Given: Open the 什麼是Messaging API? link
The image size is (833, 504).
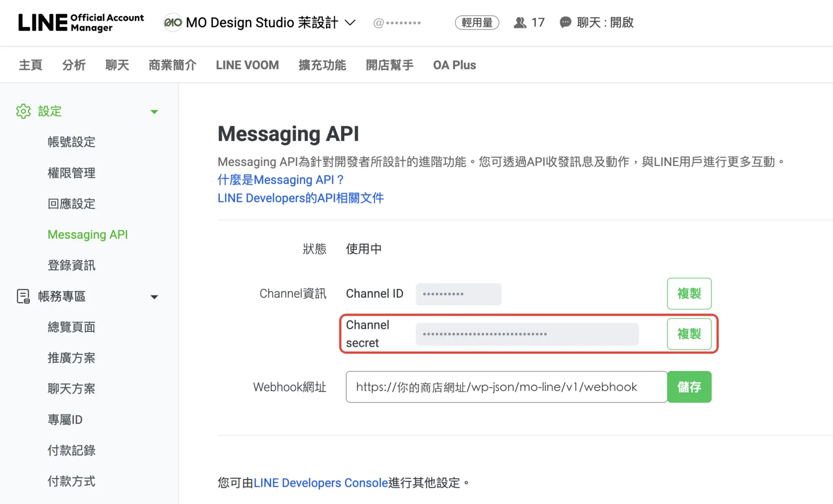Looking at the screenshot, I should point(281,180).
